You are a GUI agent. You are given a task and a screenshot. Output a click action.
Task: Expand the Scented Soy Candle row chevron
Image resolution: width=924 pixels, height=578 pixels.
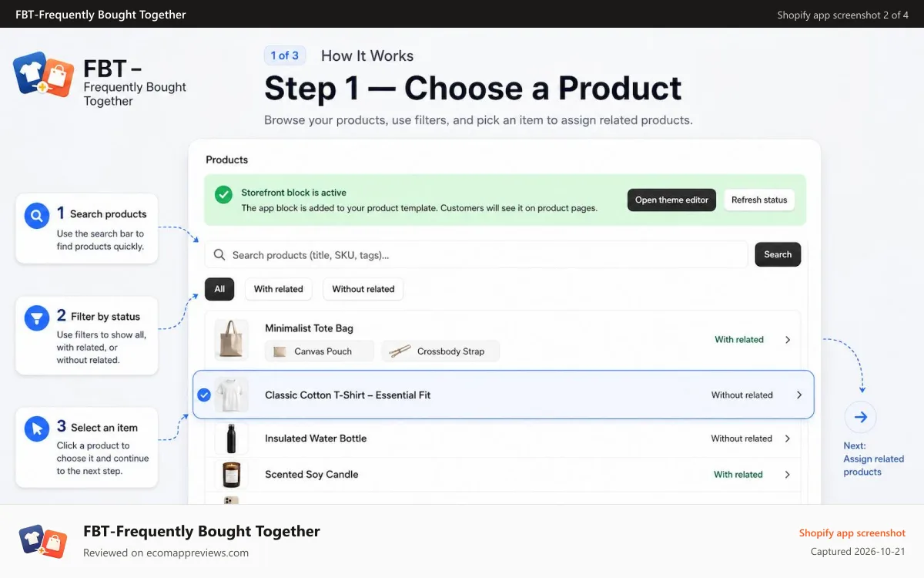pos(787,475)
